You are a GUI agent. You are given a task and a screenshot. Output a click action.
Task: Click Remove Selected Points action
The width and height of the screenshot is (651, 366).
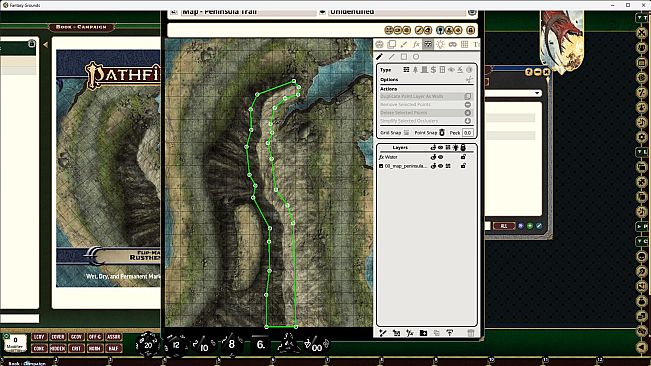(x=426, y=105)
